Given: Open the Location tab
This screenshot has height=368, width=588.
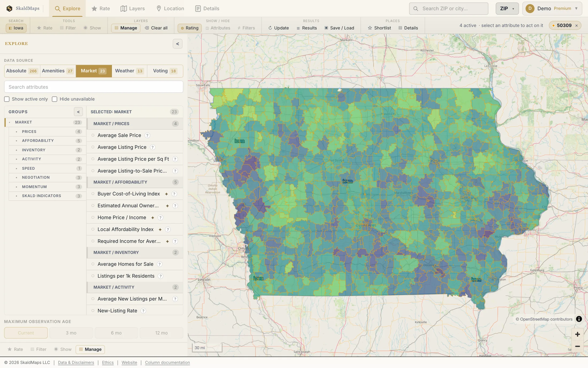Looking at the screenshot, I should (x=170, y=9).
